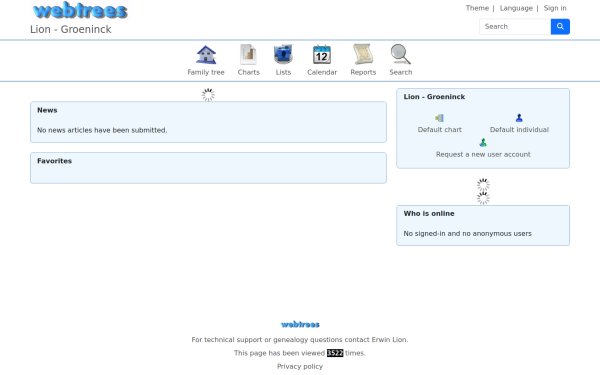600x375 pixels.
Task: Click the webtrees footer logo link
Action: pos(300,324)
